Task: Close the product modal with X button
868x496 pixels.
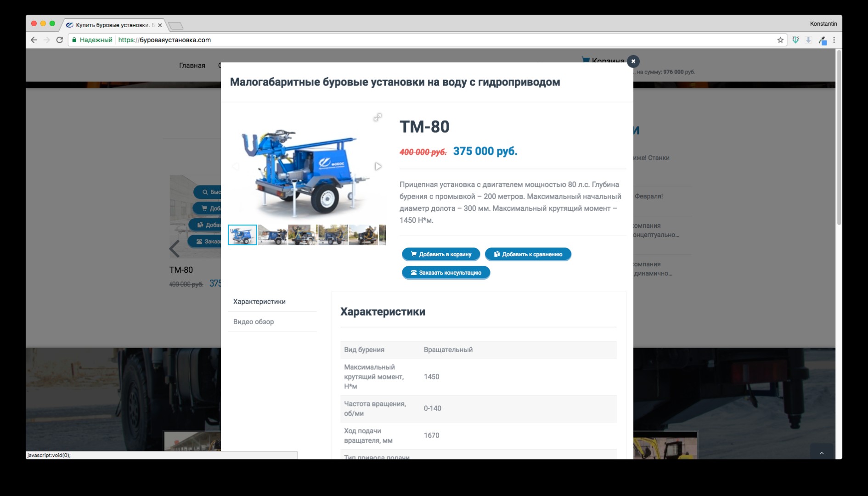Action: coord(633,61)
